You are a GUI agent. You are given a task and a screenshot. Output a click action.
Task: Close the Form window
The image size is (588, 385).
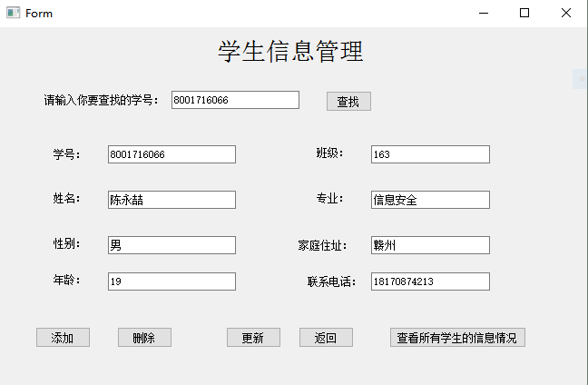pos(566,13)
